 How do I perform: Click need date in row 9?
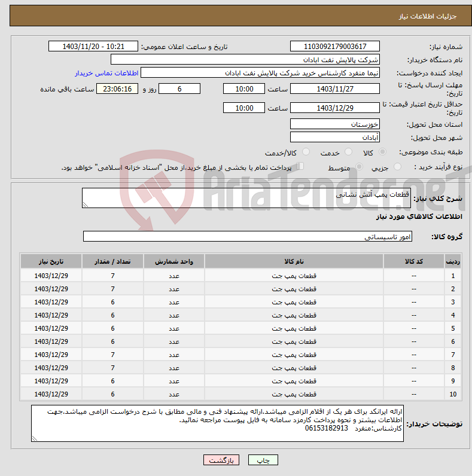[51, 381]
